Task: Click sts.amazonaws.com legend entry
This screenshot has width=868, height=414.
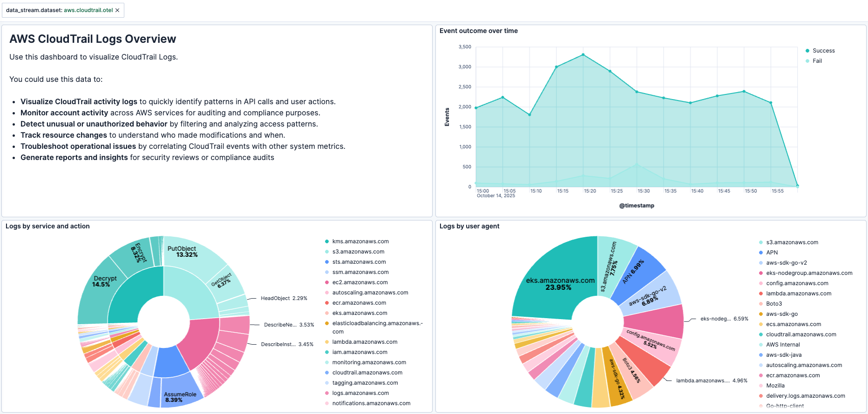Action: click(x=359, y=262)
